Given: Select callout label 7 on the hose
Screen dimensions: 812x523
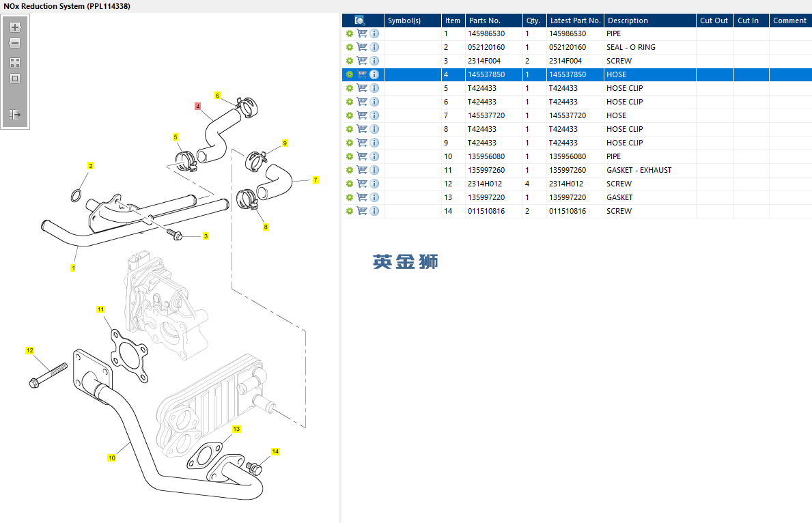Looking at the screenshot, I should 316,180.
